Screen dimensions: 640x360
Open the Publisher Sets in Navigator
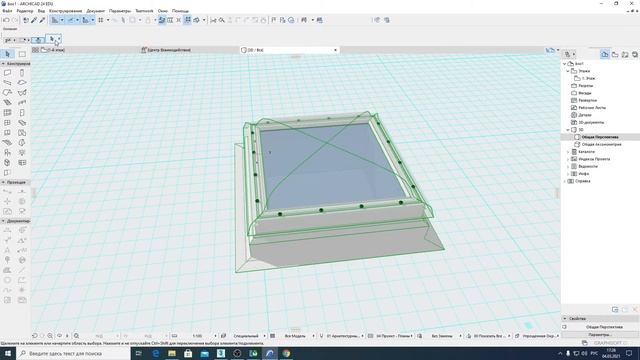click(635, 54)
